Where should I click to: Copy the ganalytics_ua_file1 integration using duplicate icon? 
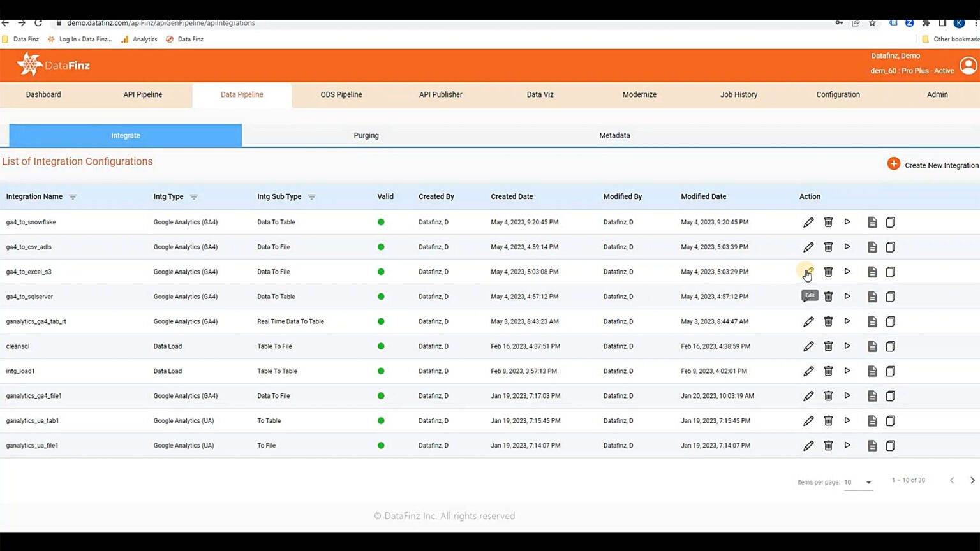891,445
